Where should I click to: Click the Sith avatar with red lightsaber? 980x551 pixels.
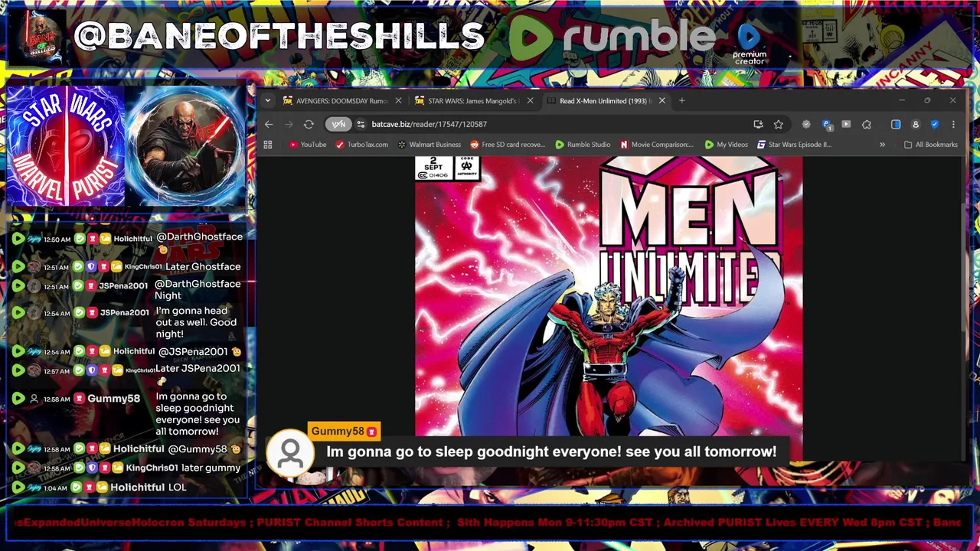click(x=185, y=146)
